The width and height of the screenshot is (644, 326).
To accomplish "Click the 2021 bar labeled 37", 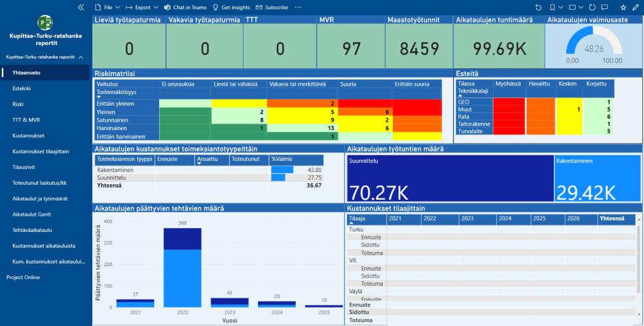I will [135, 303].
